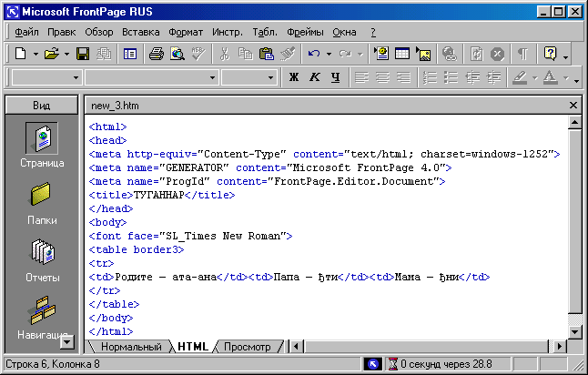Toggle Bold Ж formatting
This screenshot has width=588, height=375.
coord(294,77)
